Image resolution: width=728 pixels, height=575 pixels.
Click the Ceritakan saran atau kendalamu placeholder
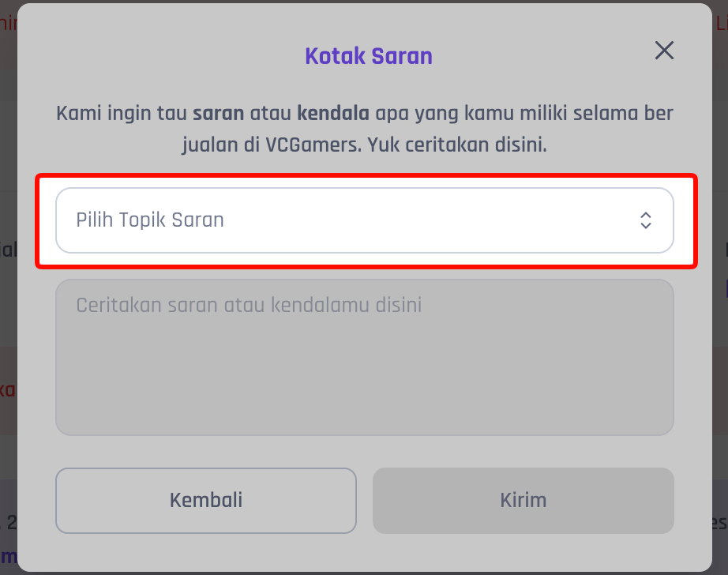(x=249, y=305)
